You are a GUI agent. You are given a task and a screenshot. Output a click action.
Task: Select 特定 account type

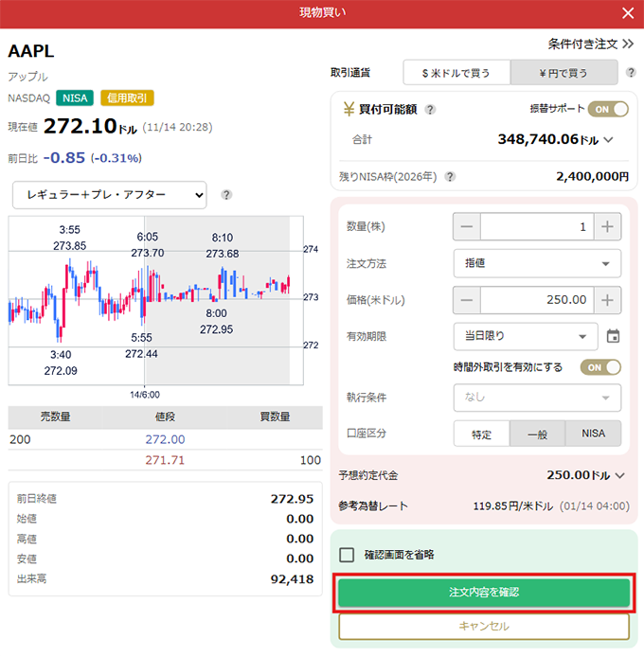(x=482, y=434)
